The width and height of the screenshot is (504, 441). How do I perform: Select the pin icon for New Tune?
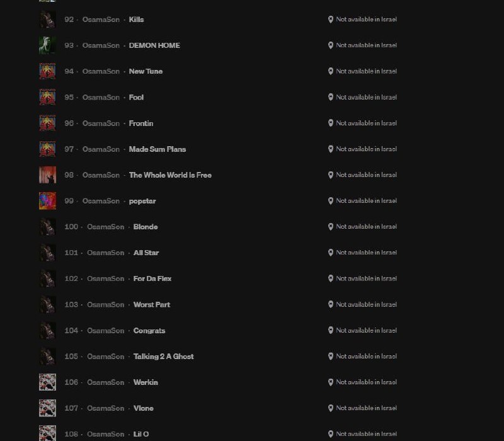pyautogui.click(x=331, y=71)
